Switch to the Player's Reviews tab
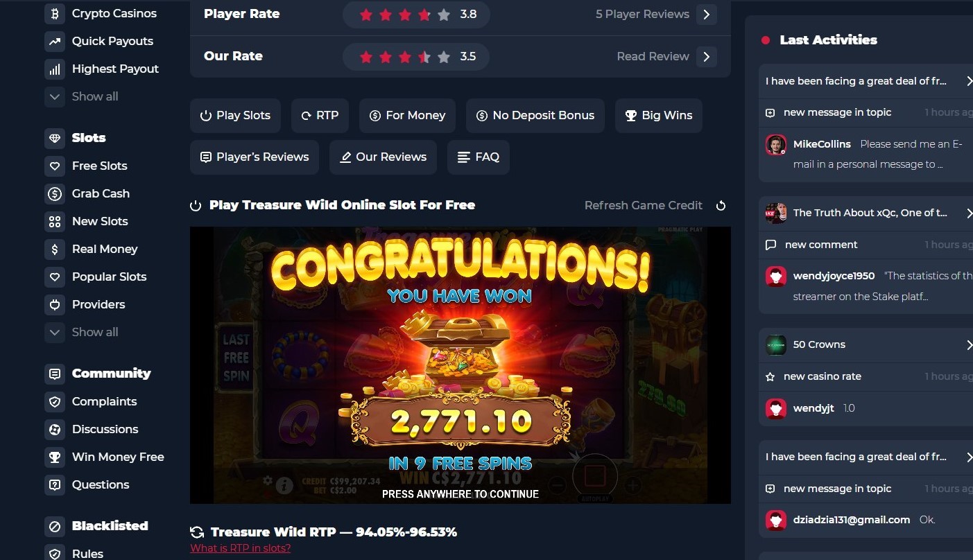 coord(255,157)
